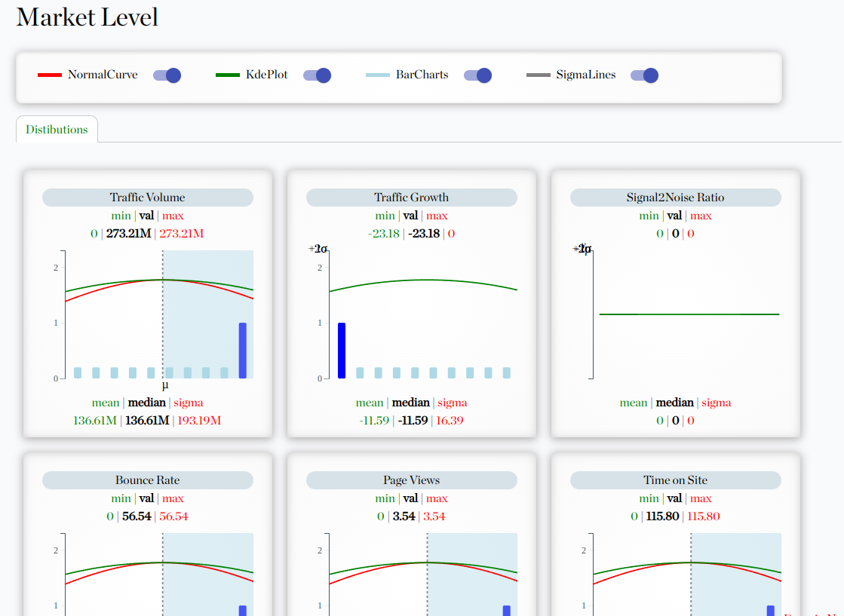Click the green KdePlot legend line
The image size is (844, 616).
click(x=228, y=75)
